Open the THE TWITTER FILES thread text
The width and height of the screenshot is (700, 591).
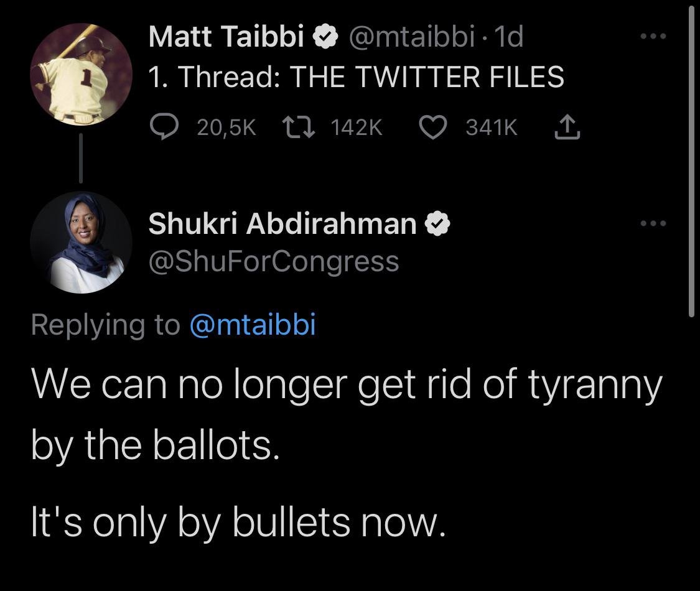pos(356,77)
